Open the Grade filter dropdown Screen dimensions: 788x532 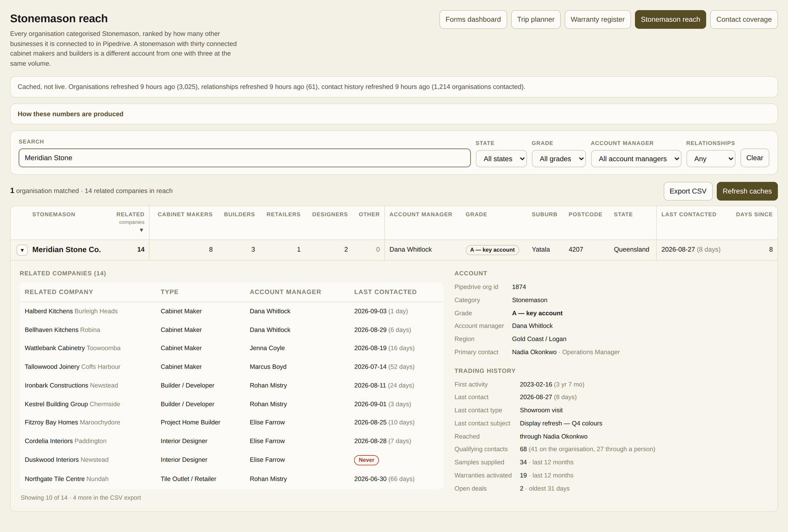pyautogui.click(x=559, y=159)
